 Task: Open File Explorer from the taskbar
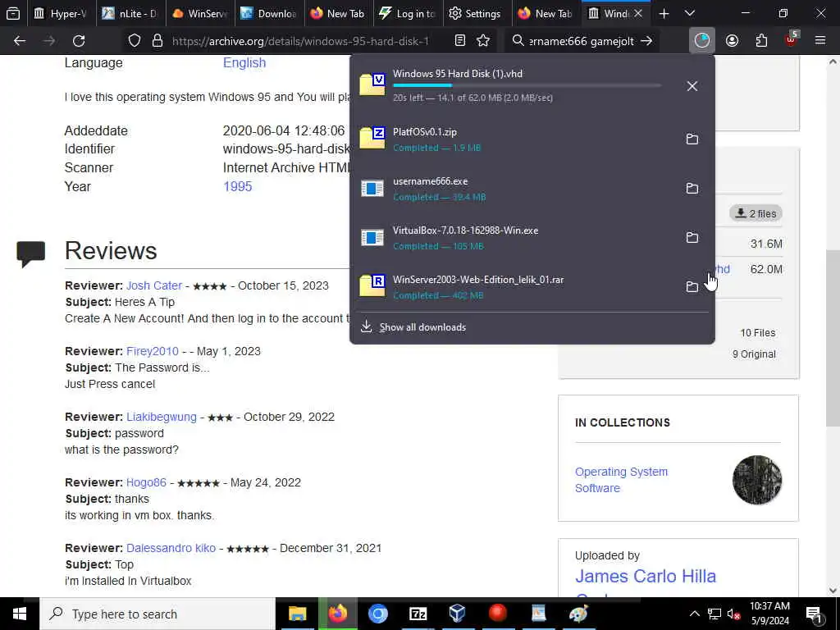(x=297, y=614)
